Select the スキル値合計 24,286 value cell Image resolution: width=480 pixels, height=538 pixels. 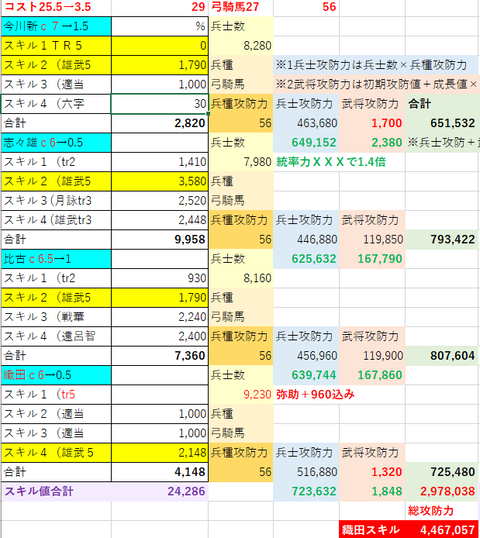click(160, 491)
